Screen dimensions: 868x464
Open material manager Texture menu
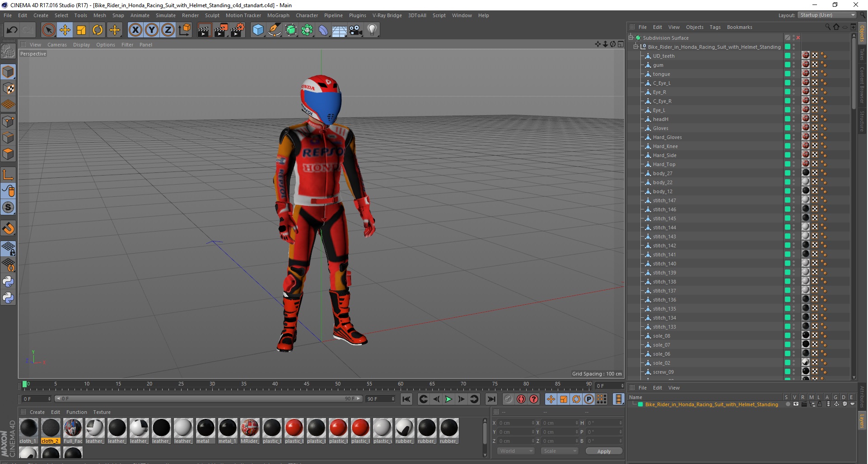pos(102,413)
